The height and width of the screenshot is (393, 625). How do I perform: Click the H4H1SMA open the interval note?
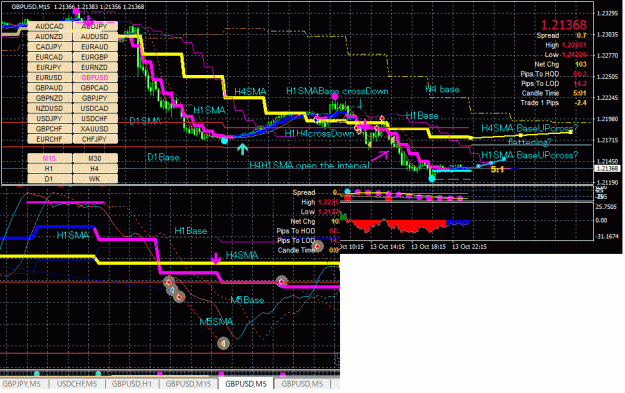(x=309, y=165)
